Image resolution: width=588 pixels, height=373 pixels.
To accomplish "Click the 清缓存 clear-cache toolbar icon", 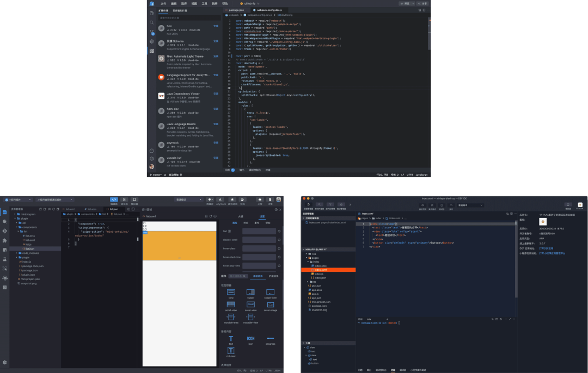I will 210,200.
